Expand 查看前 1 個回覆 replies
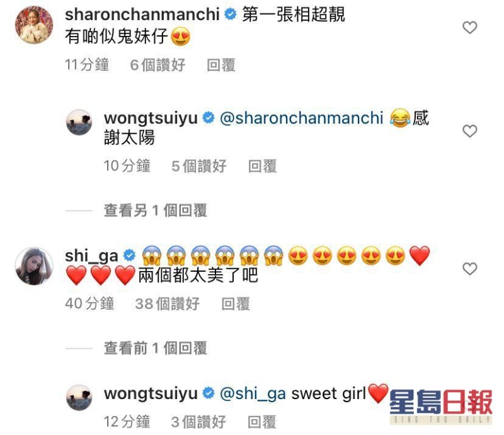Viewport: 504px width, 435px height. pos(155,348)
